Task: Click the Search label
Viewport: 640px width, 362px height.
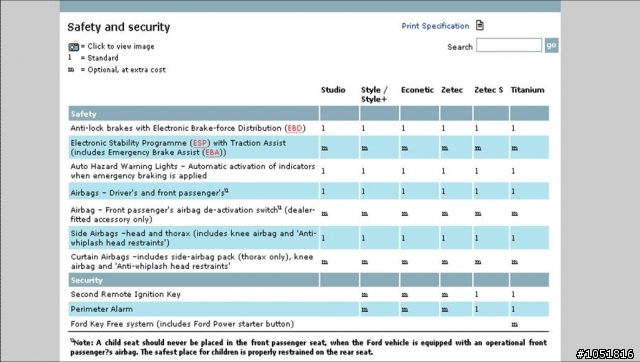Action: click(460, 47)
